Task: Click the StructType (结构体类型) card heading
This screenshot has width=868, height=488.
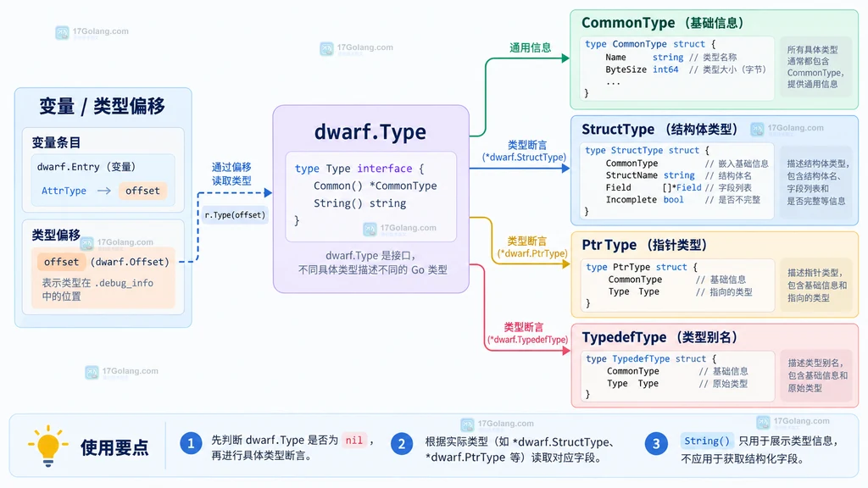Action: (659, 130)
